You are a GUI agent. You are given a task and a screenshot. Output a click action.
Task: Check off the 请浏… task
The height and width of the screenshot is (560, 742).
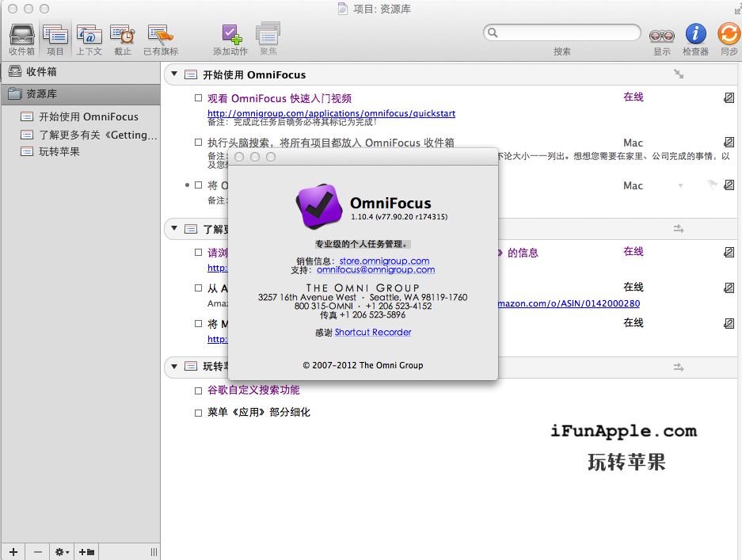pyautogui.click(x=198, y=253)
